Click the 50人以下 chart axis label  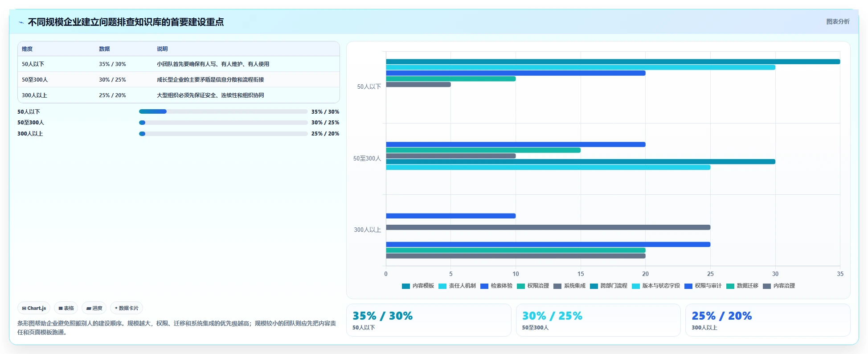(x=369, y=87)
